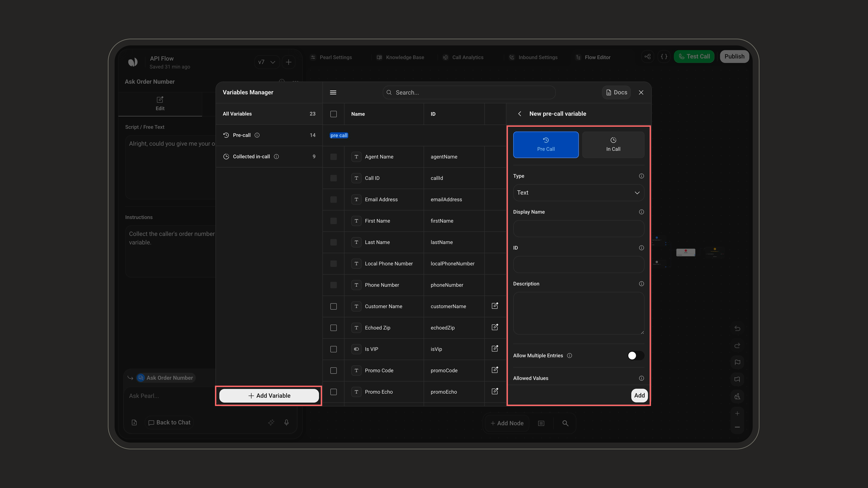The width and height of the screenshot is (868, 488).
Task: Click the zoom out minus on canvas
Action: (737, 427)
